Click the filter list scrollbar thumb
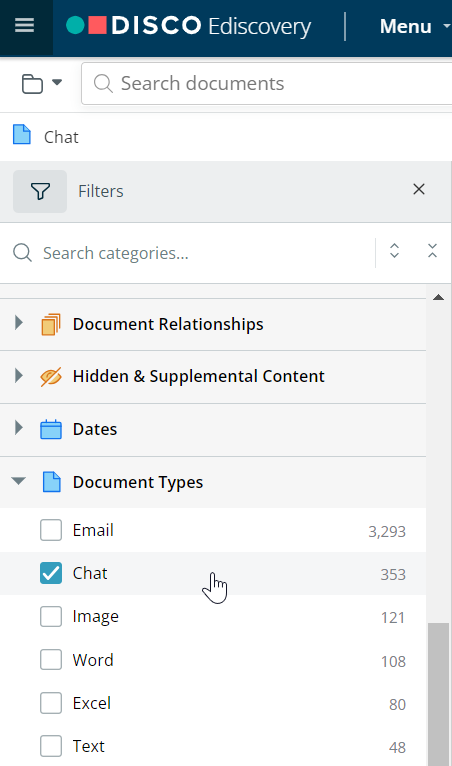The width and height of the screenshot is (452, 766). 438,694
